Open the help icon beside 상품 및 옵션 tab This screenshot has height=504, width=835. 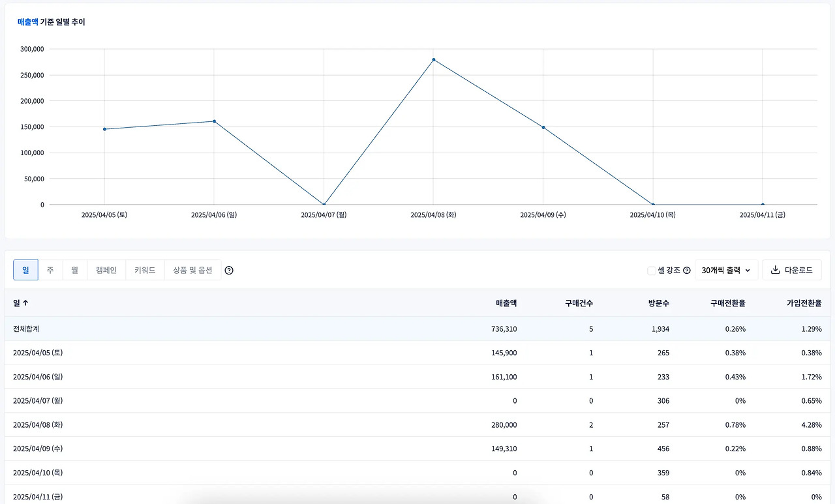[x=229, y=271]
